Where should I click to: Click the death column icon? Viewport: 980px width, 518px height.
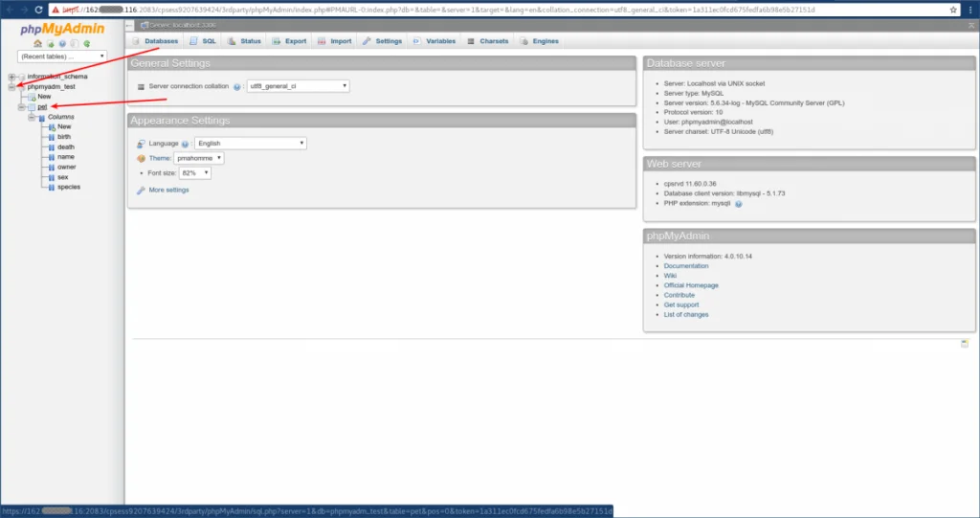(52, 147)
